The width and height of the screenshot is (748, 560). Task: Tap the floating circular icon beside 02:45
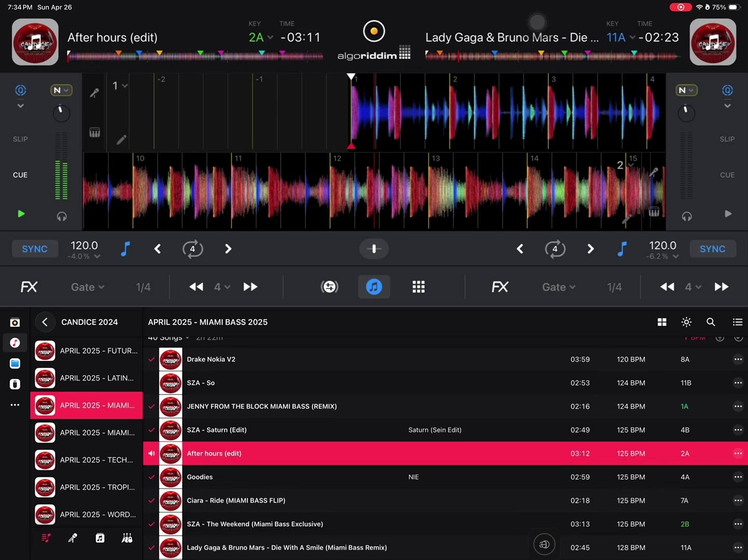544,544
